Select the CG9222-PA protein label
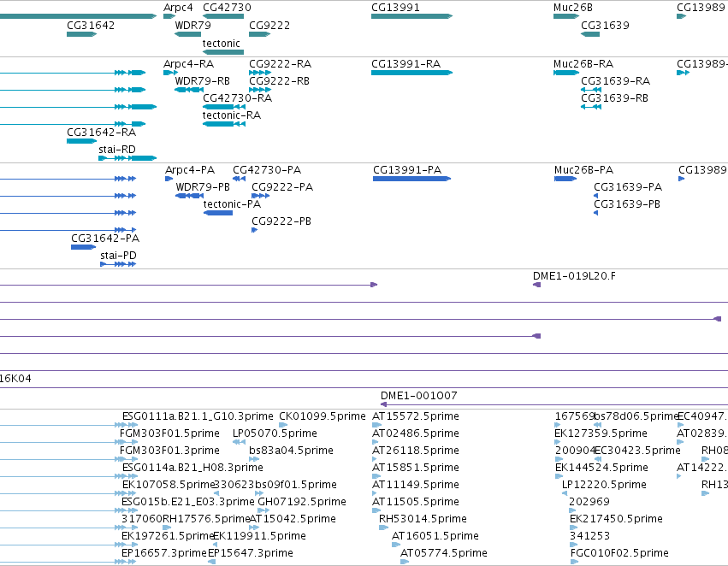Image resolution: width=728 pixels, height=566 pixels. [x=282, y=187]
